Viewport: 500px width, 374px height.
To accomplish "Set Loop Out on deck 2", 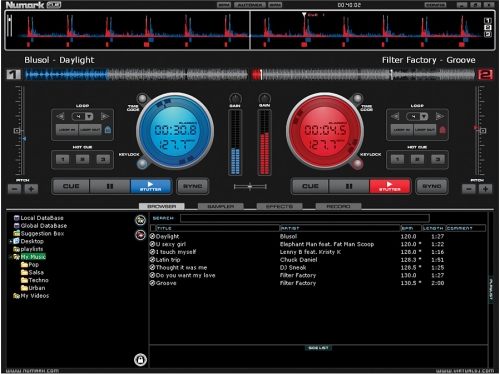I will (x=425, y=130).
